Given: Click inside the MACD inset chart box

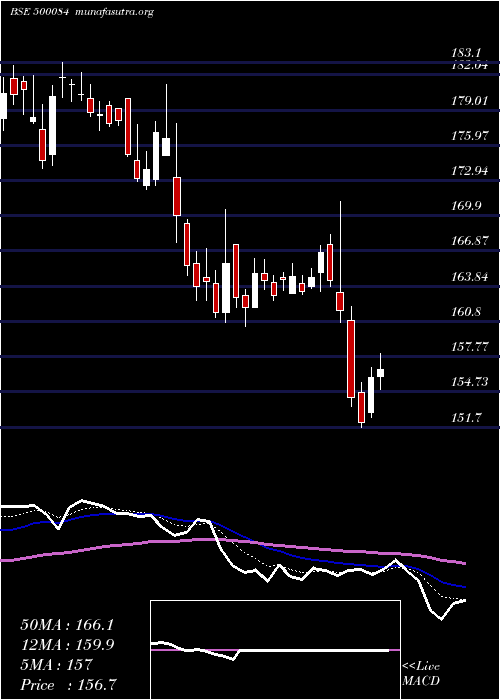Looking at the screenshot, I should click(275, 650).
